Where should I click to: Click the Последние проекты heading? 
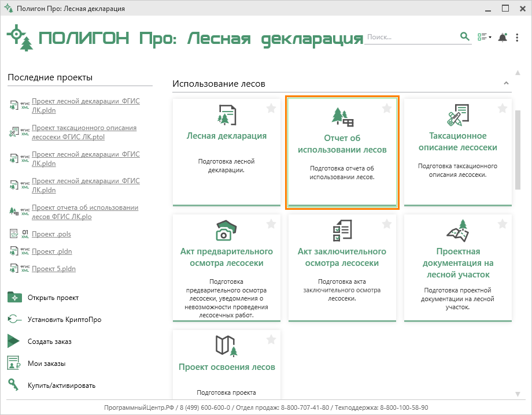(50, 77)
